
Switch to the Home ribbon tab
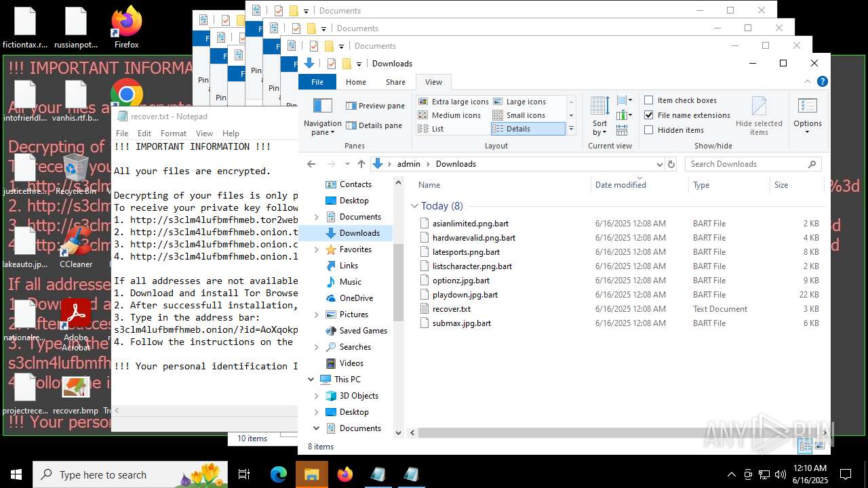click(x=356, y=82)
